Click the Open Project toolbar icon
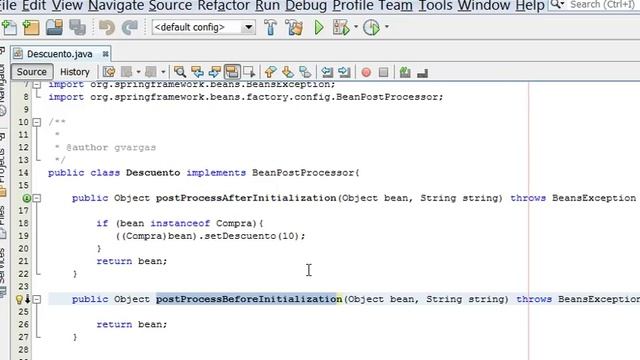This screenshot has width=640, height=360. (x=54, y=27)
